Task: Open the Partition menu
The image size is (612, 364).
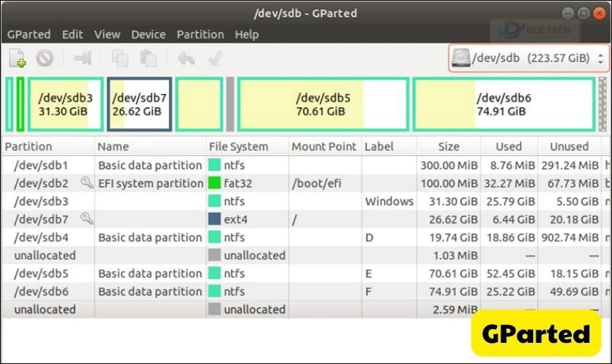Action: [200, 34]
